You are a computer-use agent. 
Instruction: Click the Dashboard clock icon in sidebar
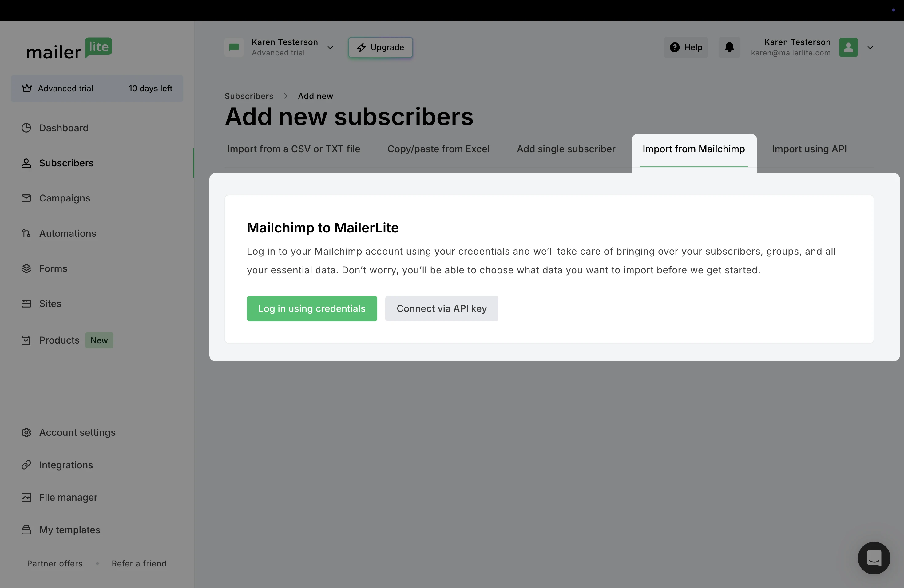26,128
